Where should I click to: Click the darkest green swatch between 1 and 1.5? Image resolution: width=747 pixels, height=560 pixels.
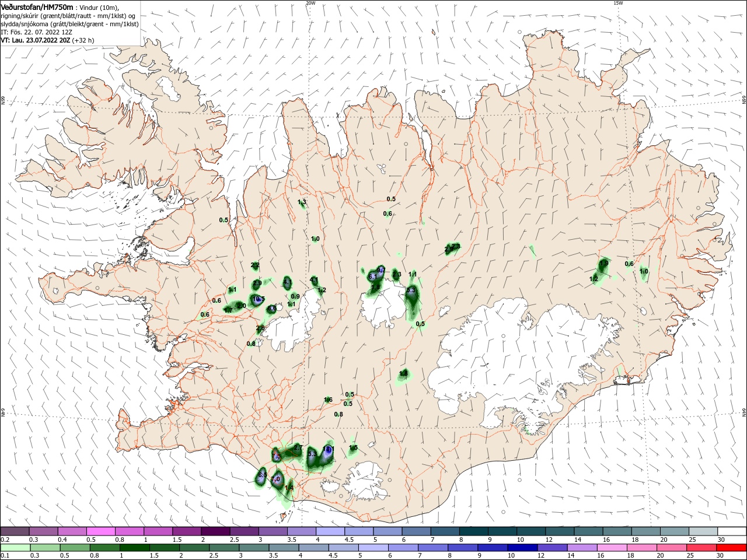click(x=136, y=548)
